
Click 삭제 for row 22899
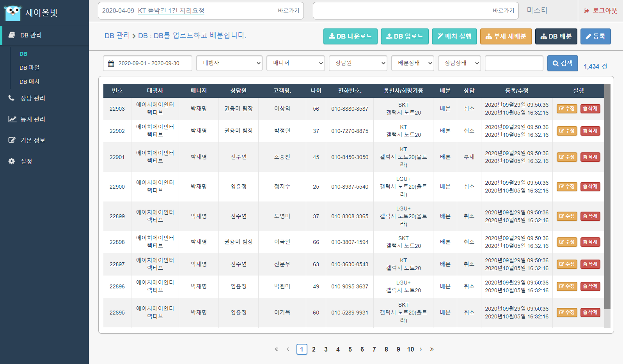coord(590,216)
